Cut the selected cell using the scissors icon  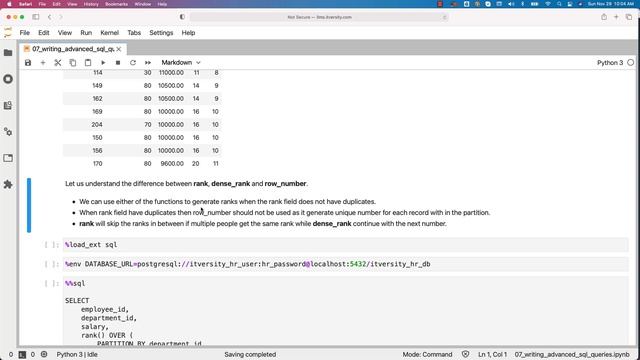pyautogui.click(x=58, y=63)
